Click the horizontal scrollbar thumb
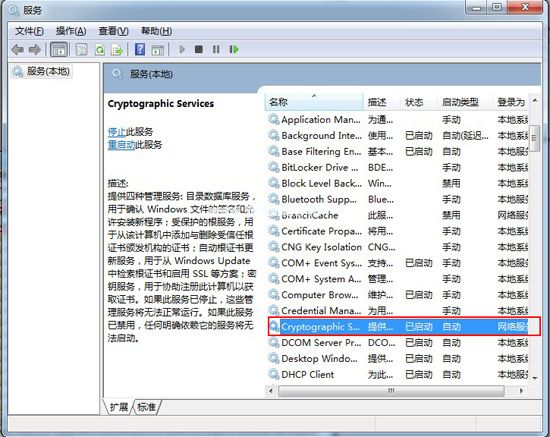The image size is (550, 437). pos(391,390)
